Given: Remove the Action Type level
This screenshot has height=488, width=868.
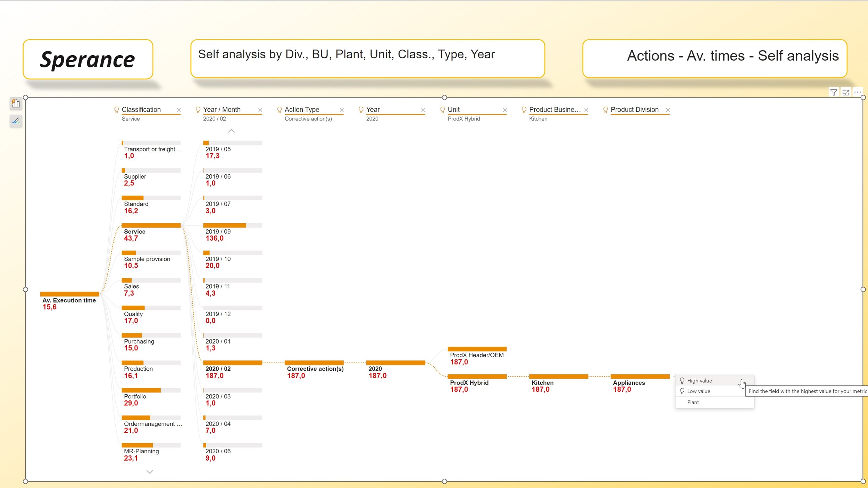Looking at the screenshot, I should tap(342, 110).
